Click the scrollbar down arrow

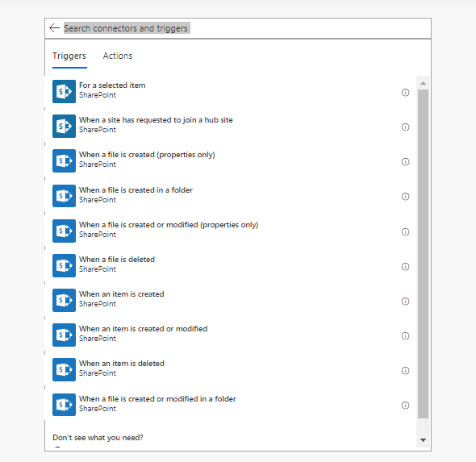tap(424, 440)
